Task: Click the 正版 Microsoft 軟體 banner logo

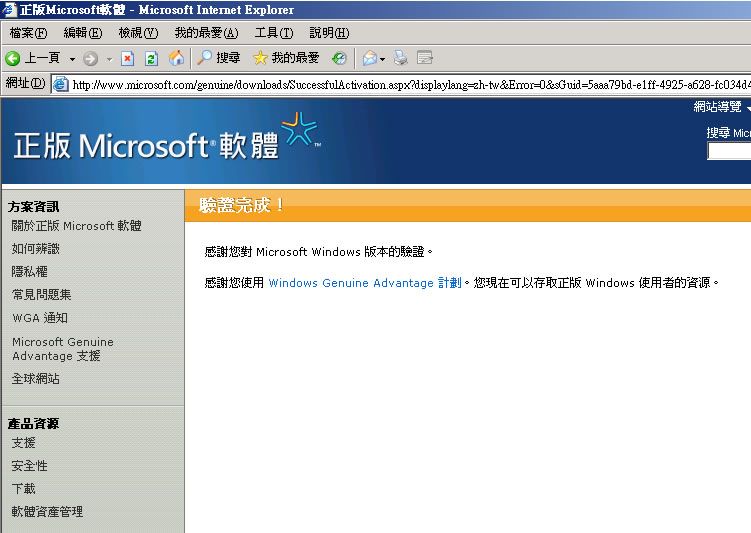Action: point(167,138)
